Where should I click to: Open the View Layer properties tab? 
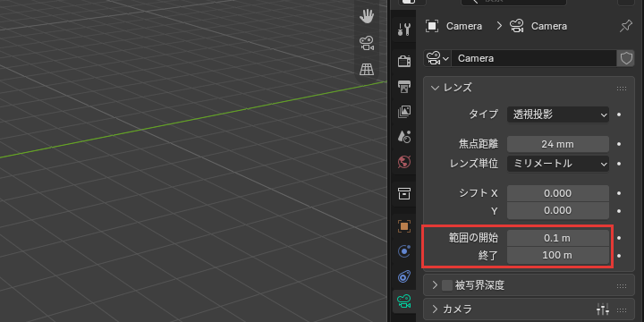coord(404,112)
